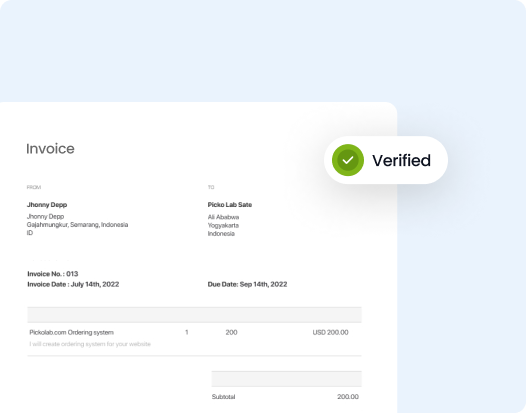Select the Invoice heading
The height and width of the screenshot is (413, 526).
[x=50, y=149]
